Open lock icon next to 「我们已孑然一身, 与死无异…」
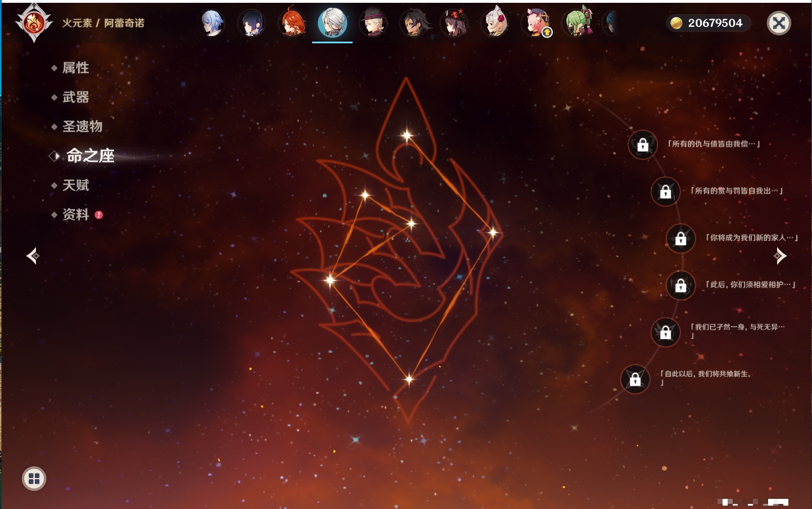This screenshot has width=812, height=509. [665, 332]
